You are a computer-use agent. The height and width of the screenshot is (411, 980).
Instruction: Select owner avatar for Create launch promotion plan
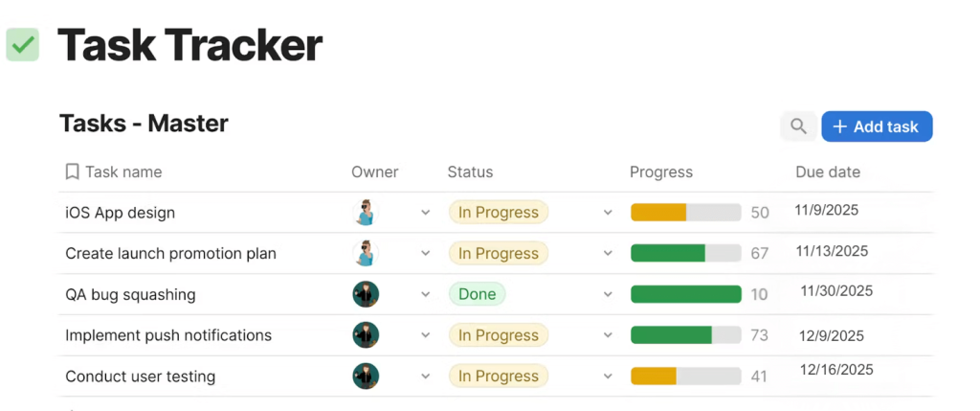(365, 254)
